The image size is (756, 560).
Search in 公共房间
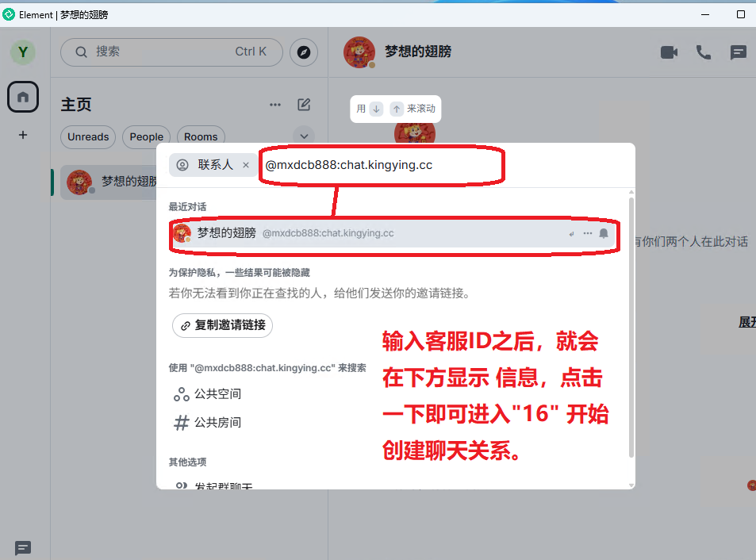(x=207, y=423)
